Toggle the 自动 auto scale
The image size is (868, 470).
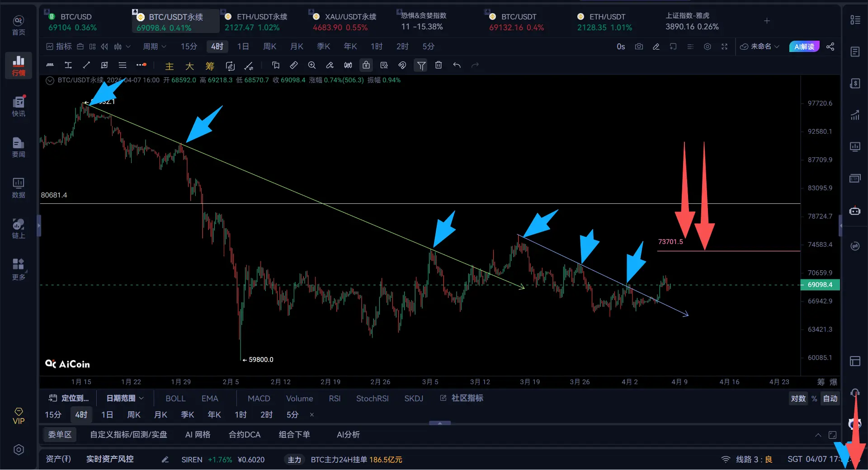click(x=830, y=399)
